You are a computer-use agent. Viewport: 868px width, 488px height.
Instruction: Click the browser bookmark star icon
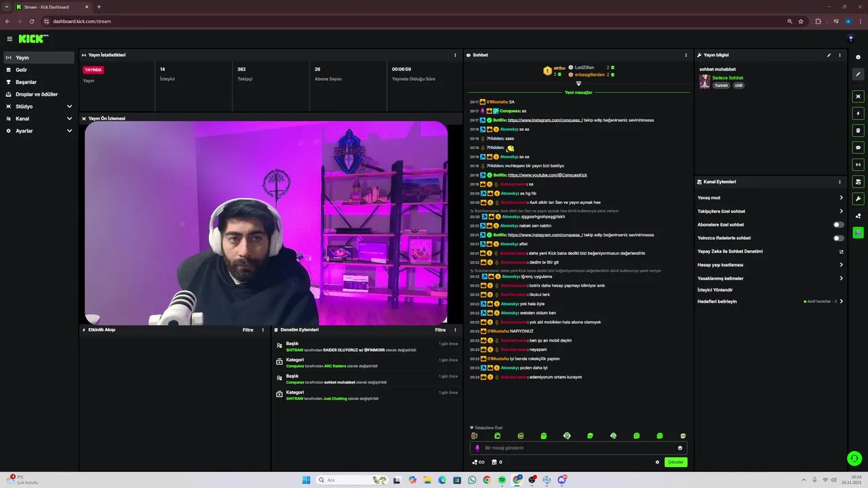[x=801, y=21]
